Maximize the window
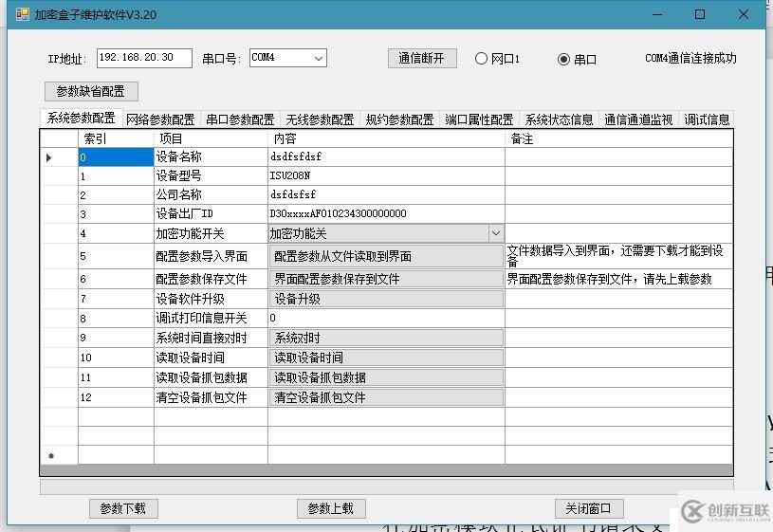This screenshot has height=532, width=773. 700,14
